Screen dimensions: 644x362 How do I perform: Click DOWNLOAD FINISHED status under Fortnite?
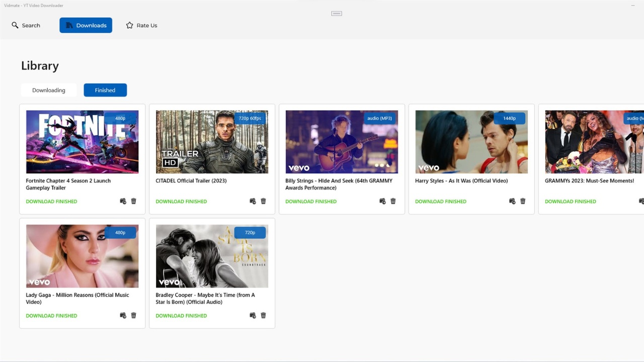[51, 201]
